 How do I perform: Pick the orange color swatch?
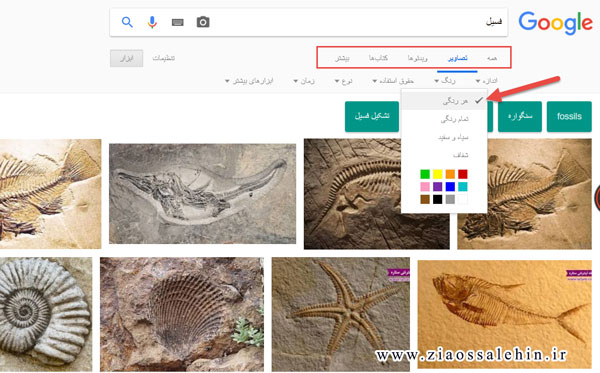pyautogui.click(x=450, y=174)
